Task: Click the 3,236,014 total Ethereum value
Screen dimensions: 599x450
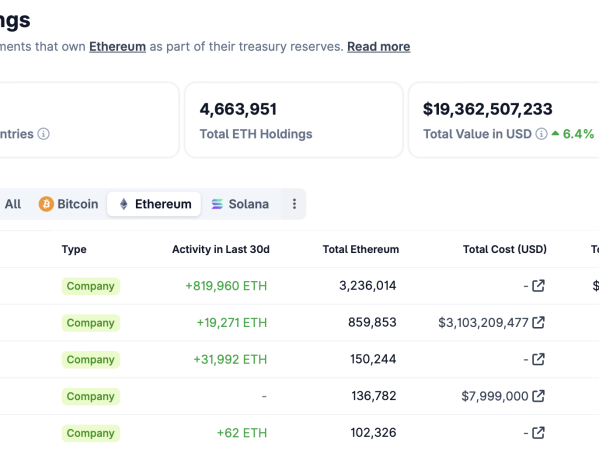Action: click(x=368, y=286)
